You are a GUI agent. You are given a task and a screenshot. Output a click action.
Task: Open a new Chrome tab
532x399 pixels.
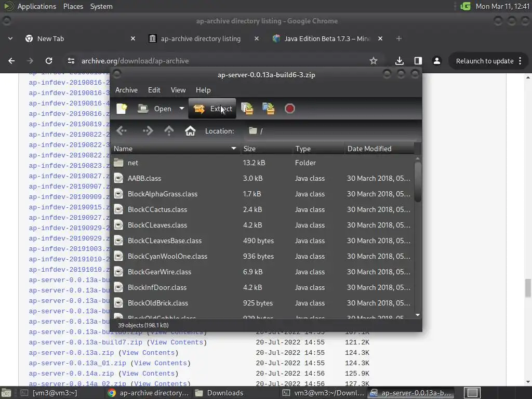pyautogui.click(x=399, y=38)
